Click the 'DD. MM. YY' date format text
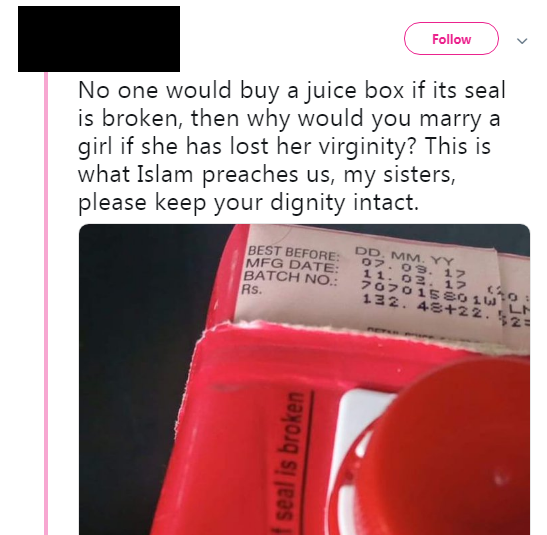 tap(404, 255)
